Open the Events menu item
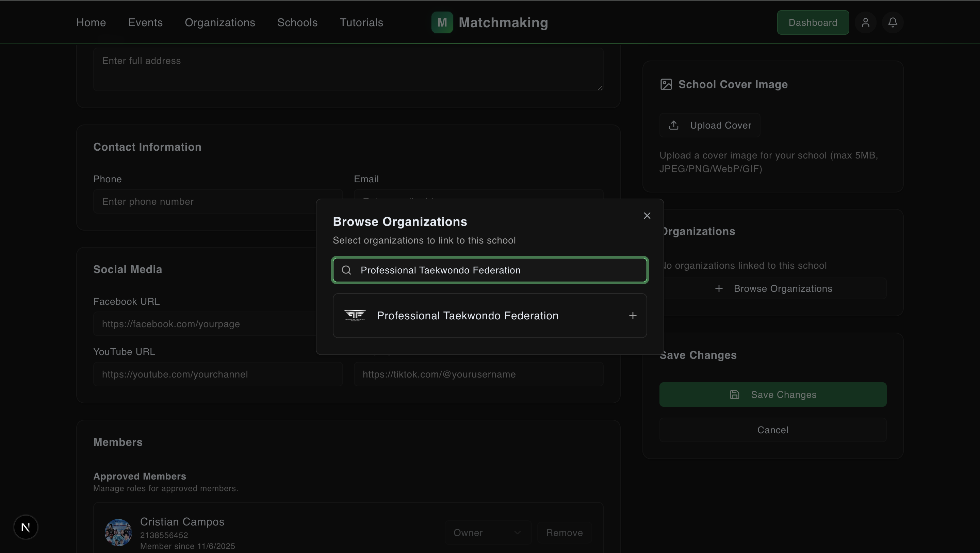 tap(145, 22)
